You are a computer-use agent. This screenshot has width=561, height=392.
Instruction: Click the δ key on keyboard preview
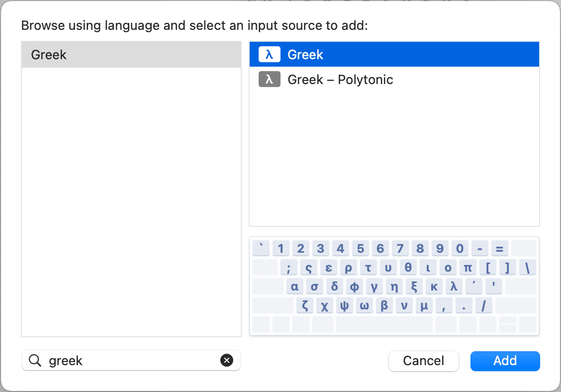pos(335,287)
